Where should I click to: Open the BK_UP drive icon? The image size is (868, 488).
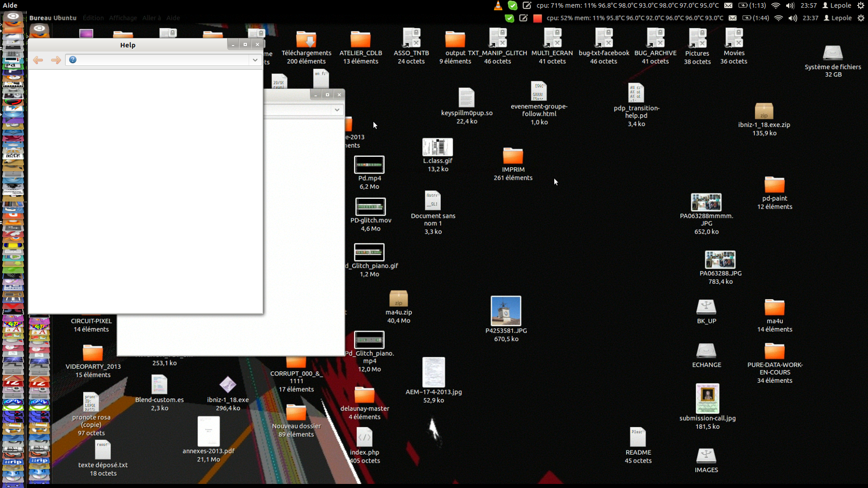706,307
